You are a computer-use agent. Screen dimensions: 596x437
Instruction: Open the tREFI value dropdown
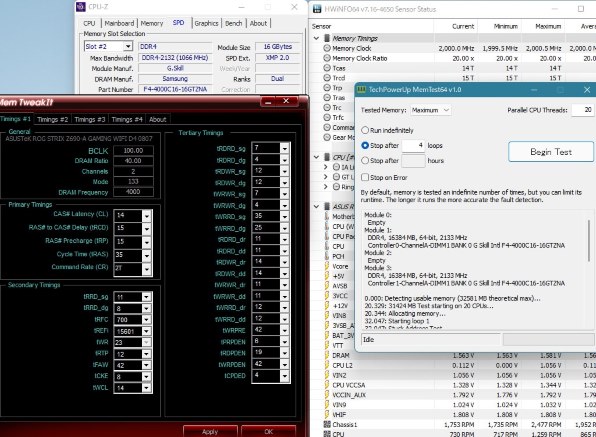click(146, 331)
